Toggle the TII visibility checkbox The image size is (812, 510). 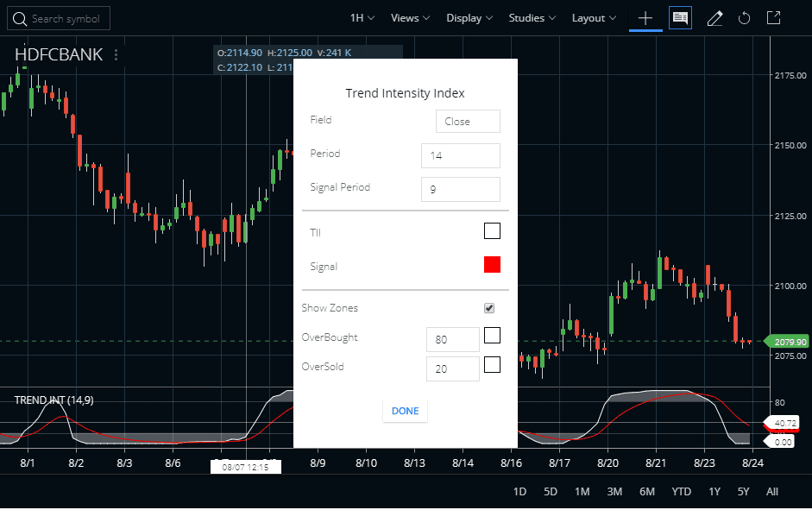[x=492, y=230]
